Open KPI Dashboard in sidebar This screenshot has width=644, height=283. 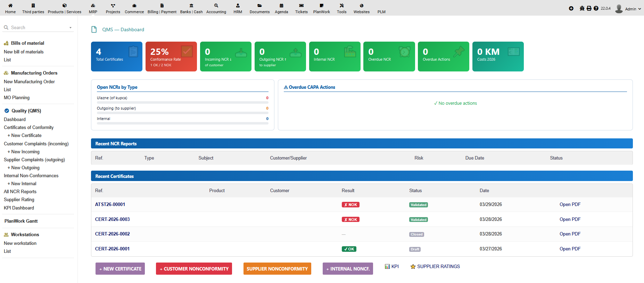click(x=19, y=208)
